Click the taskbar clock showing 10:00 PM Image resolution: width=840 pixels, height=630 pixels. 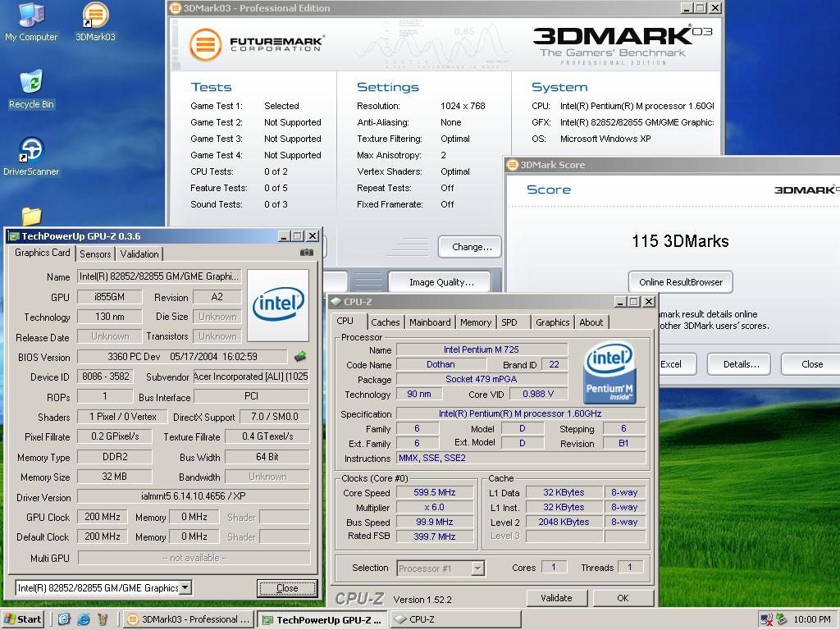point(812,619)
